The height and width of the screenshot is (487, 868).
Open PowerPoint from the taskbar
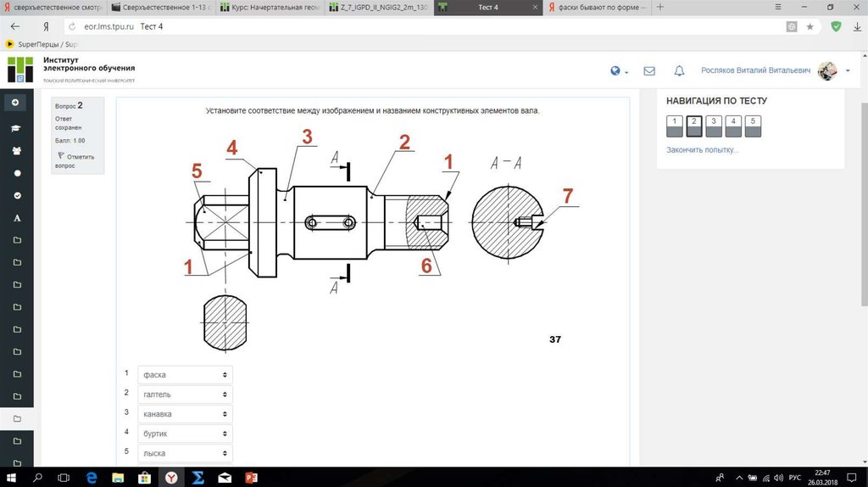coord(251,477)
